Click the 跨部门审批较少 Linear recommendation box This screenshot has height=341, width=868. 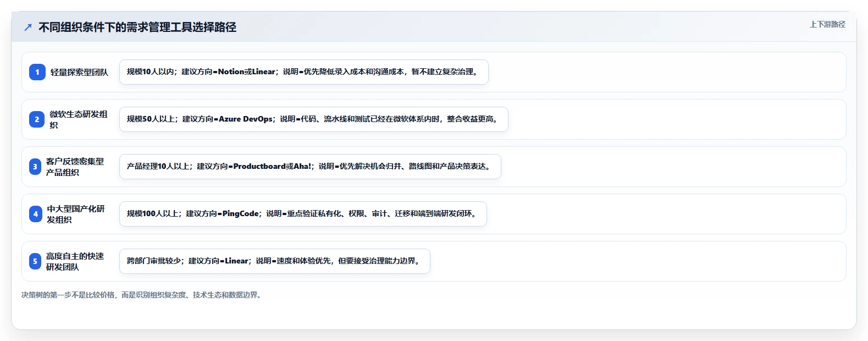pos(275,261)
